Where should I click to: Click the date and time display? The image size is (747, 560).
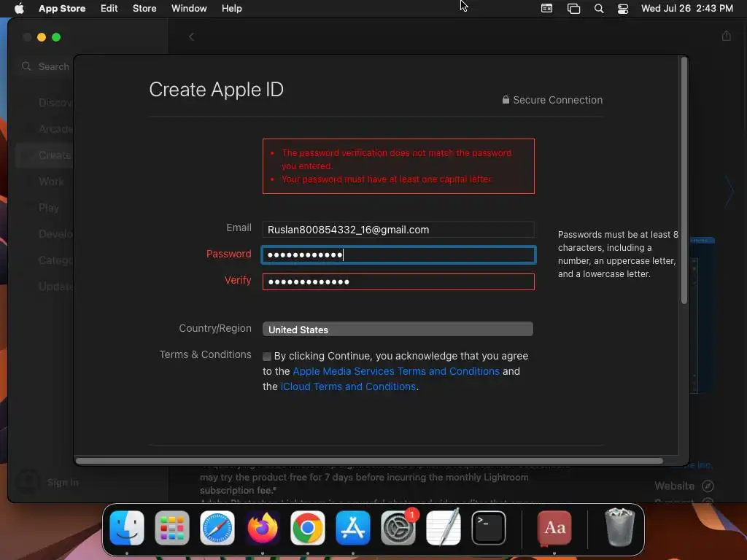click(687, 9)
